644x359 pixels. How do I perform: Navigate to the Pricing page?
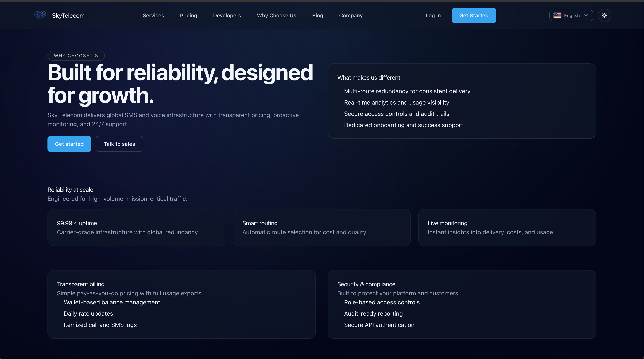tap(188, 15)
